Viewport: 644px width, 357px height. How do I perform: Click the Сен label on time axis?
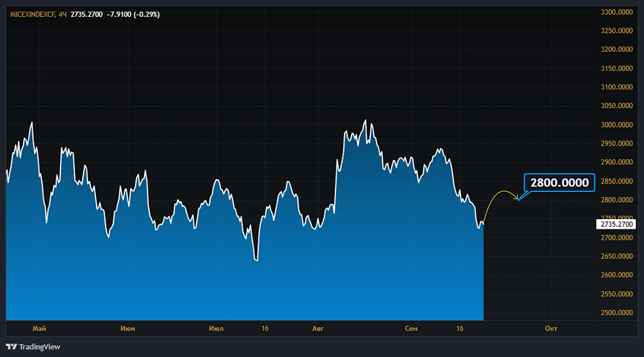coord(411,328)
